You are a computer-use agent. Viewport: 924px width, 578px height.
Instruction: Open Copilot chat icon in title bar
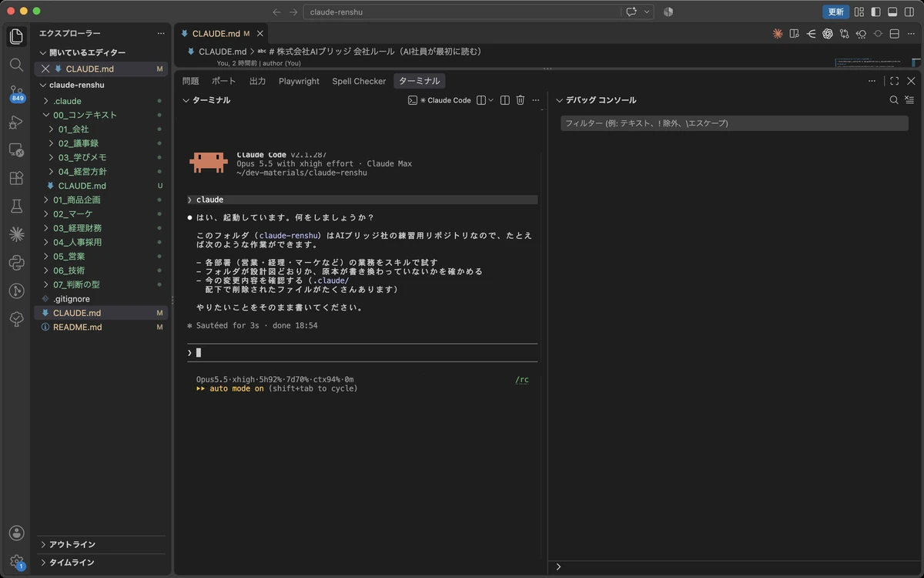pyautogui.click(x=631, y=12)
